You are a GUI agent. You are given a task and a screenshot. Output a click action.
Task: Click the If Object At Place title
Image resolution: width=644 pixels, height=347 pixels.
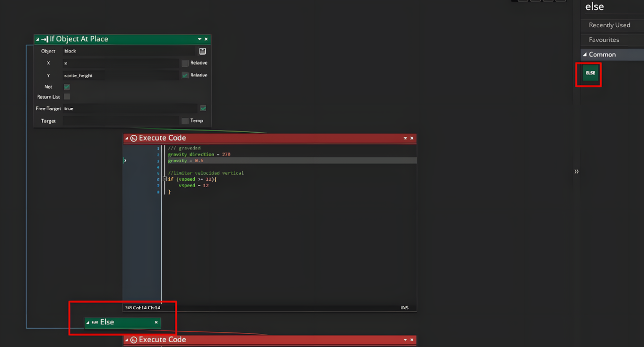[79, 39]
